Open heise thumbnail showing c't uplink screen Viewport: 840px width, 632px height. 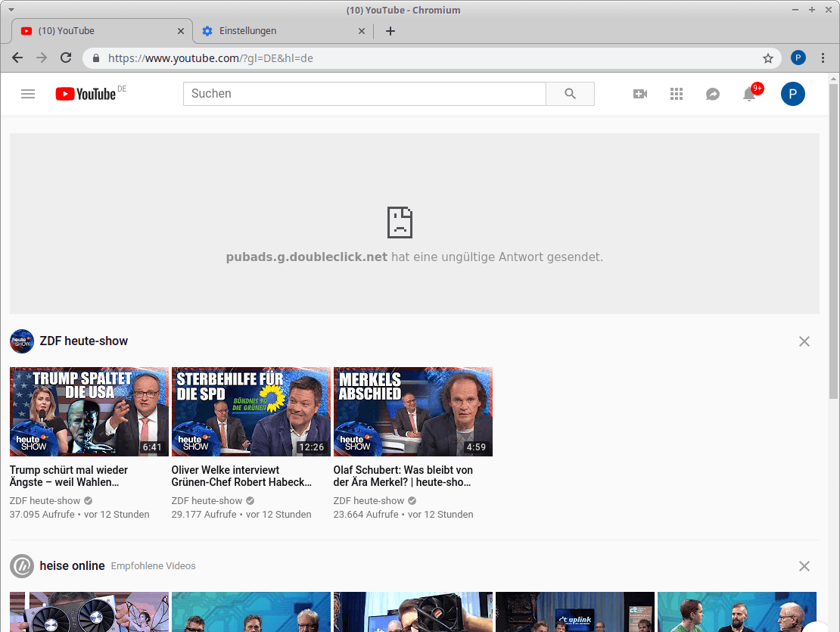click(x=575, y=612)
